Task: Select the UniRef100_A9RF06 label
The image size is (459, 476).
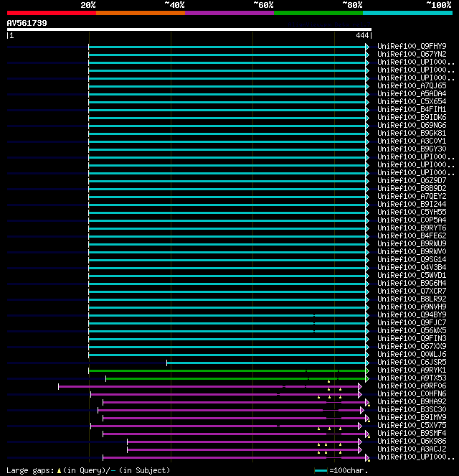Action: click(x=412, y=386)
